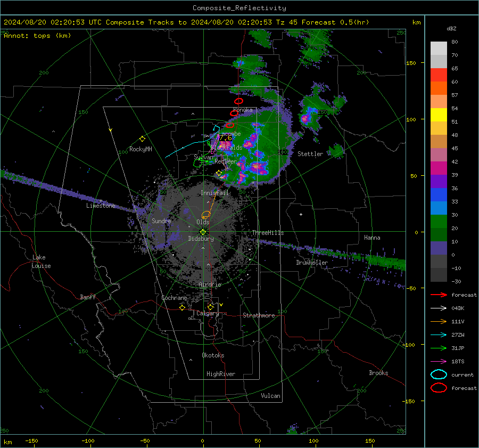The image size is (479, 448).
Task: Click the red forecast ellipse above Ponoka
Action: pyautogui.click(x=238, y=101)
